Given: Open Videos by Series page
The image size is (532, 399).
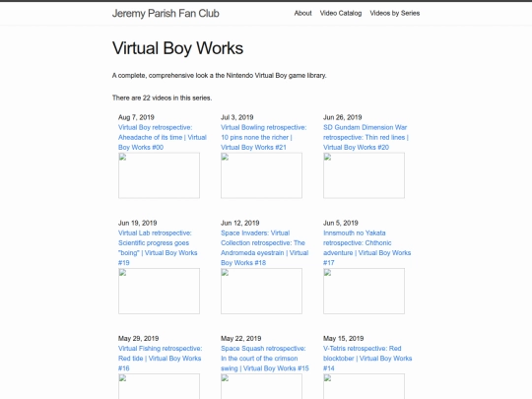Looking at the screenshot, I should click(395, 13).
